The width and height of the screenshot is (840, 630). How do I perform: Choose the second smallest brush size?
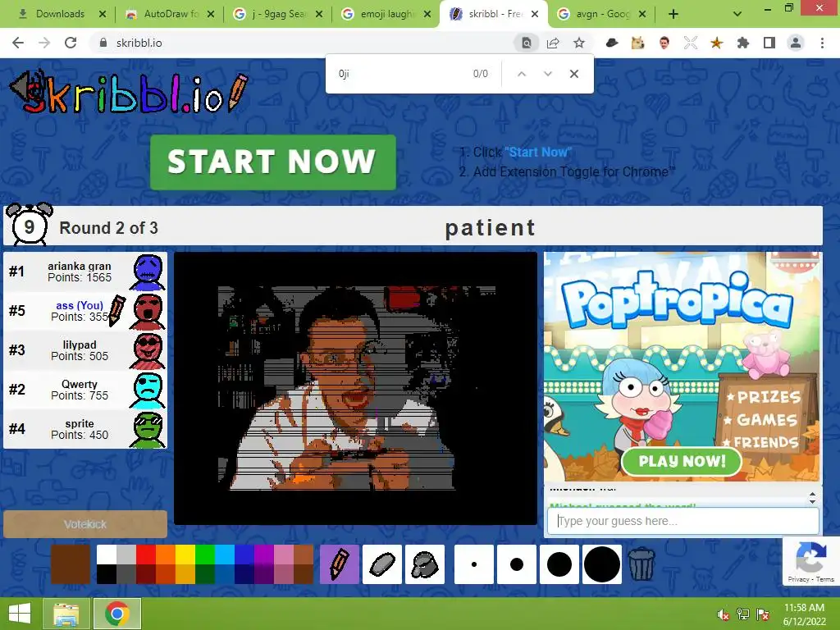click(x=517, y=564)
